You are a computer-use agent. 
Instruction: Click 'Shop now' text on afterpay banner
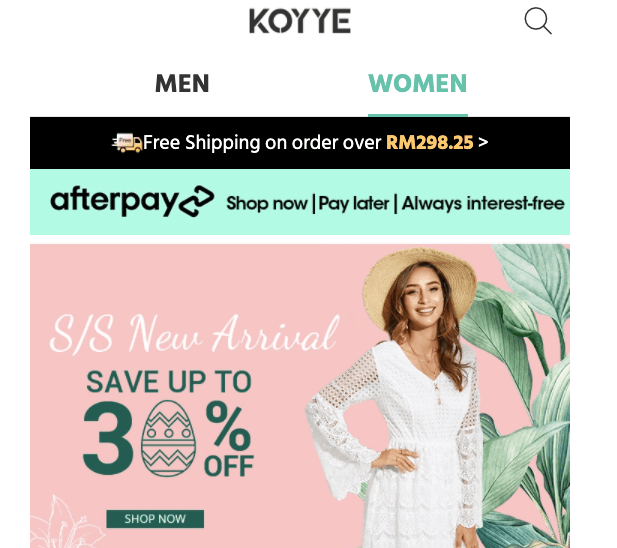pos(267,204)
